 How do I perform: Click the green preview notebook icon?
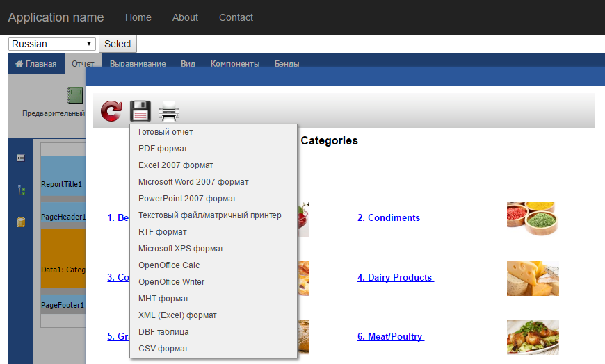tap(75, 95)
